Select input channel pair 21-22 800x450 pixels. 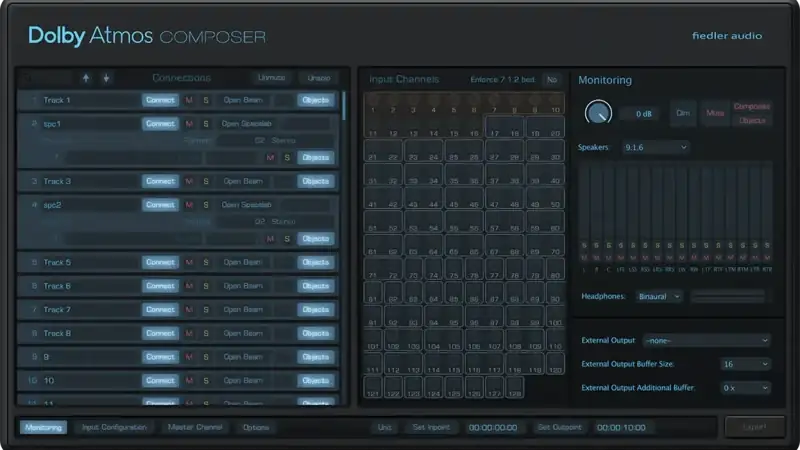pyautogui.click(x=383, y=151)
